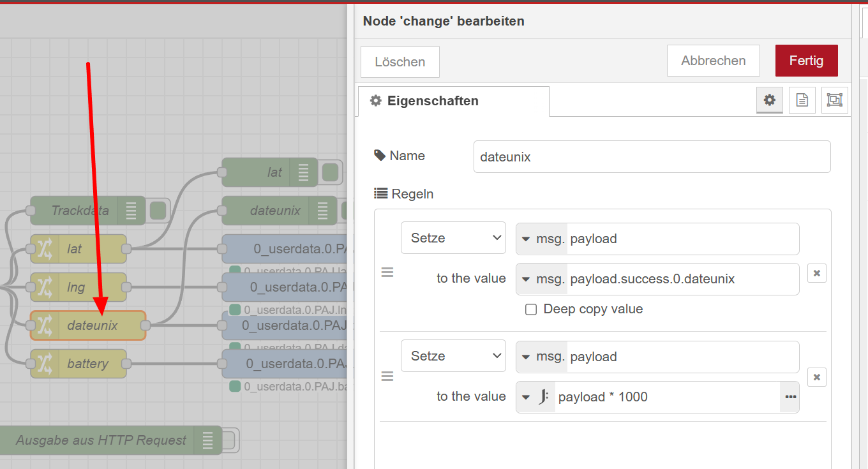
Task: Open the second Setze action dropdown
Action: [453, 356]
